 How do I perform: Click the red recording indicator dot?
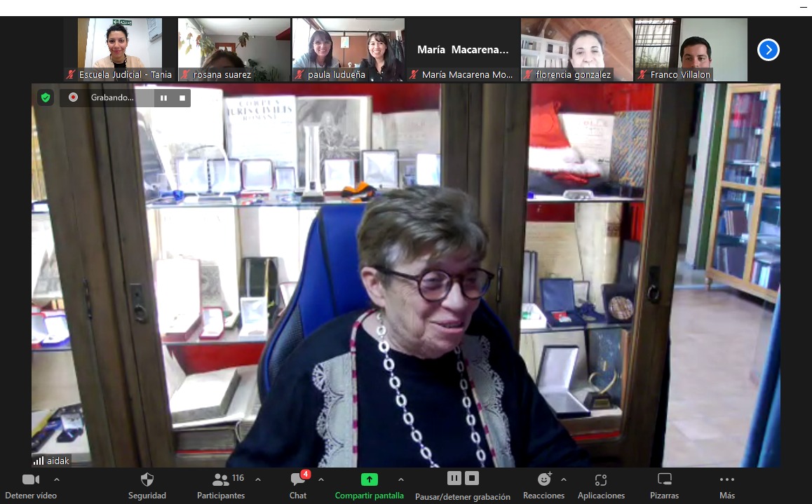click(74, 97)
